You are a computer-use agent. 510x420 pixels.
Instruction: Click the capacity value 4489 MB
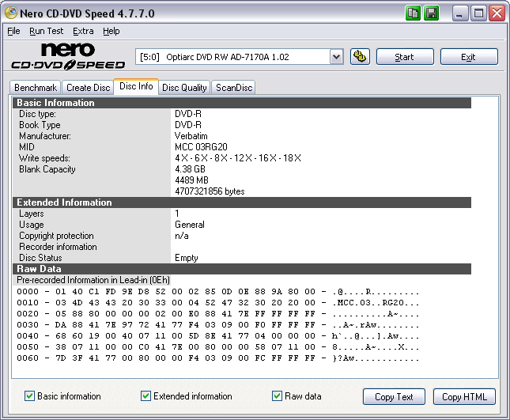pos(191,180)
